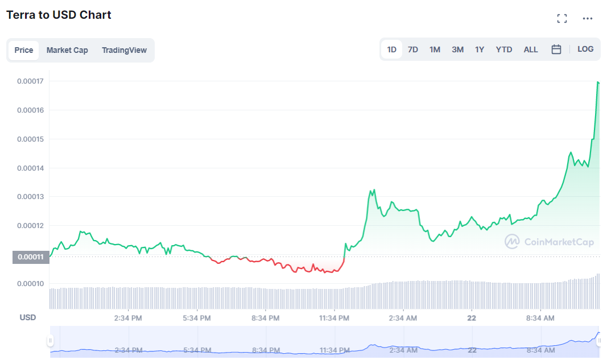Click the red low segment of price line
The image size is (607, 364).
click(x=277, y=264)
